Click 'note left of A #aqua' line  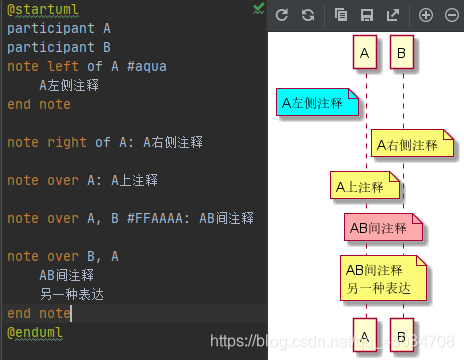pyautogui.click(x=87, y=66)
